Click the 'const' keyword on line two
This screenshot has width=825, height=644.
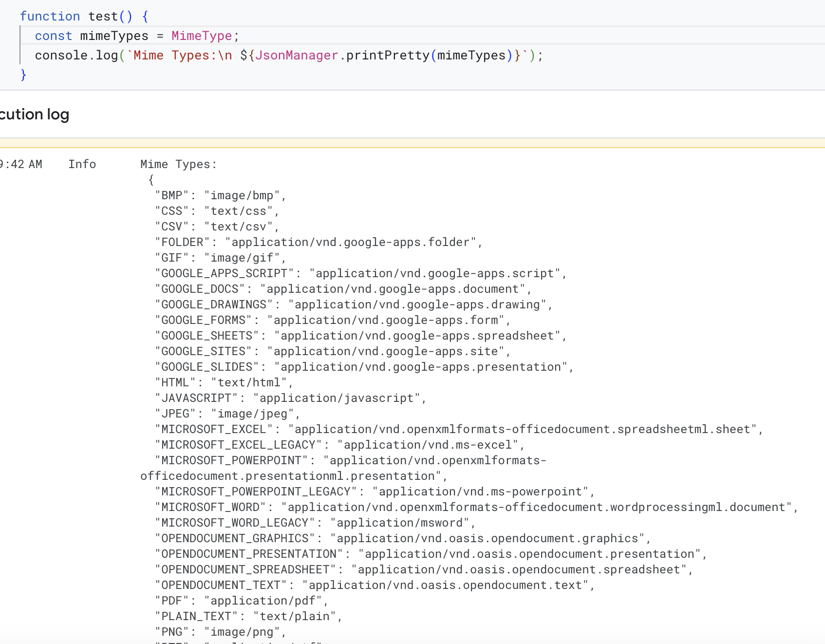(53, 36)
